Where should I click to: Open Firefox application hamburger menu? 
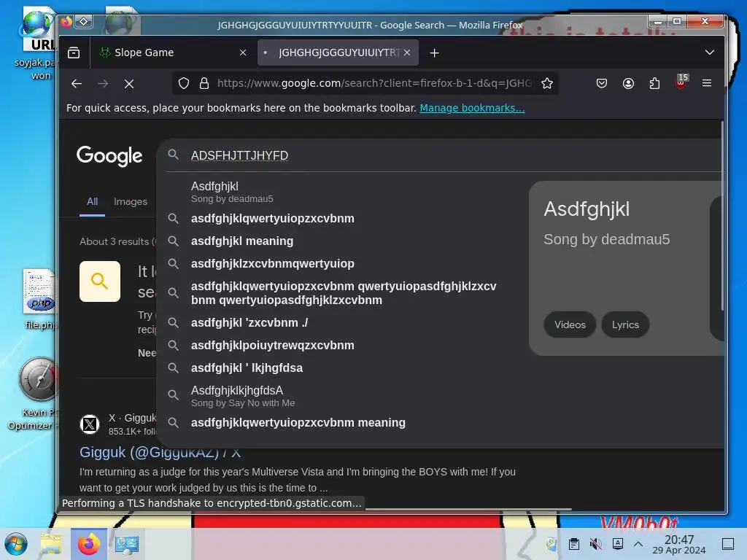click(707, 83)
